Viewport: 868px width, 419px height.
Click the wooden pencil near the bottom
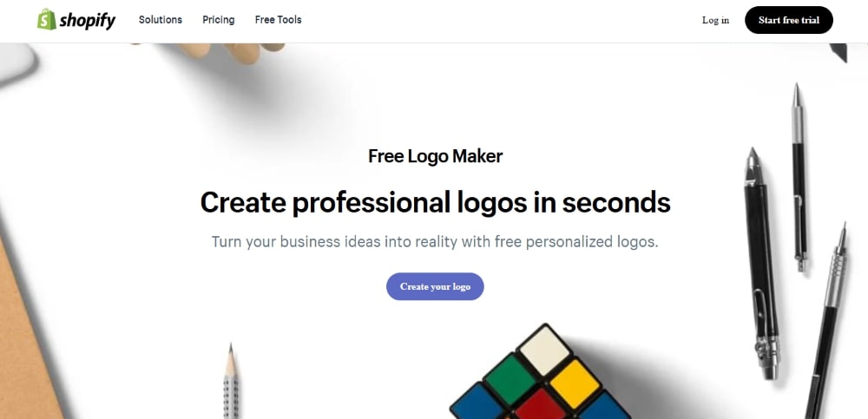click(x=231, y=381)
